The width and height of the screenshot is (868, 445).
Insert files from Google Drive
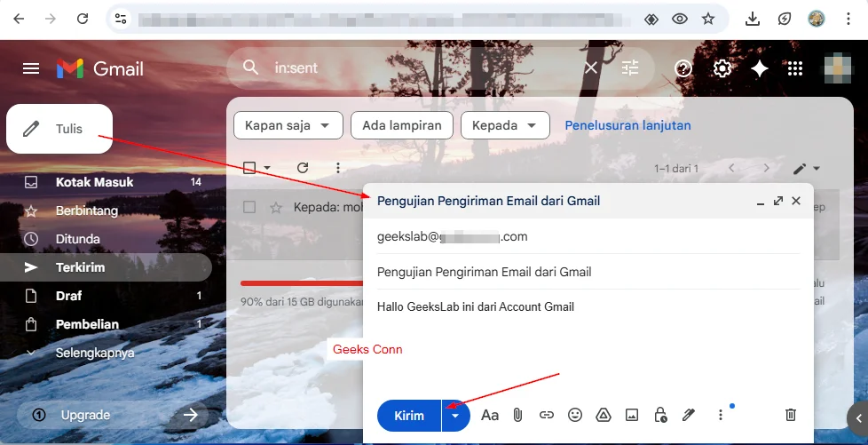tap(604, 415)
